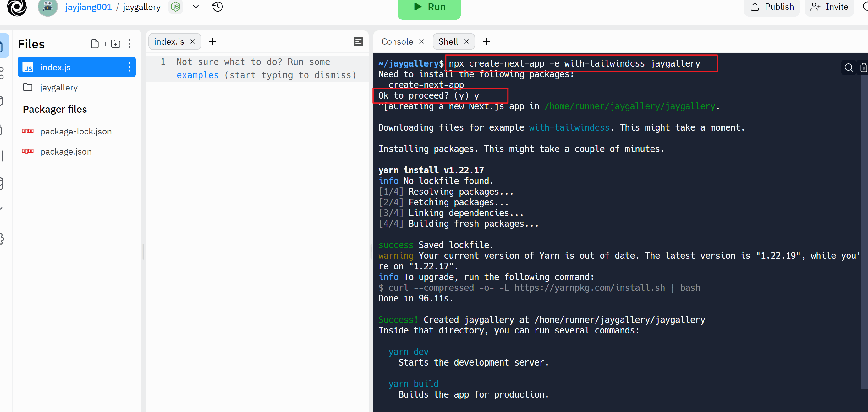Open the user avatar of jayjiang001
This screenshot has width=868, height=412.
[47, 8]
